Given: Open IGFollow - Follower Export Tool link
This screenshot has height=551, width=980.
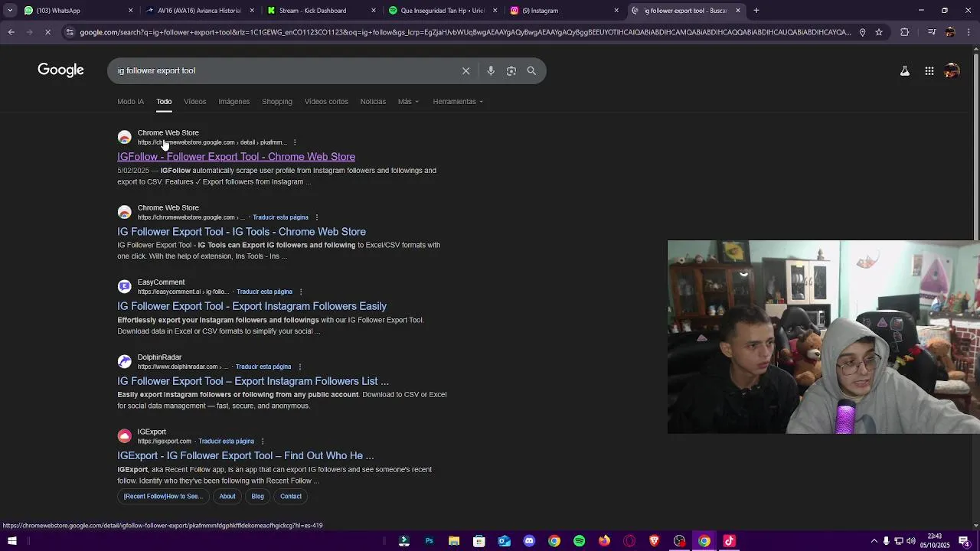Looking at the screenshot, I should click(x=236, y=157).
